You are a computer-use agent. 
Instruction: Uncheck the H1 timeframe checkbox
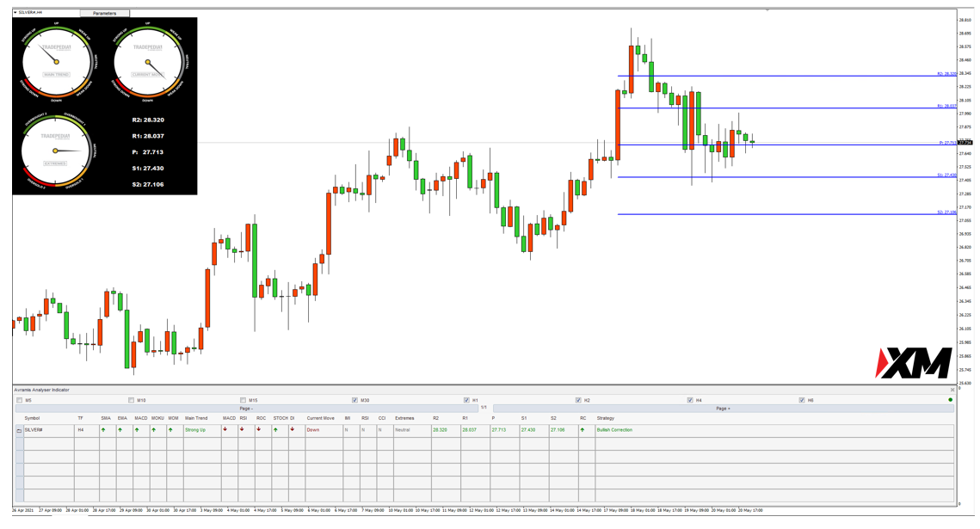(467, 400)
